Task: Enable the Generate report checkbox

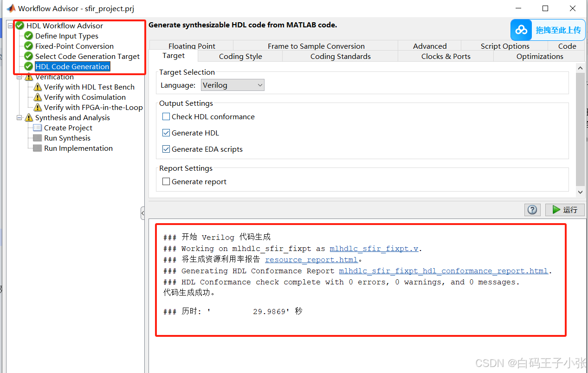Action: [166, 181]
